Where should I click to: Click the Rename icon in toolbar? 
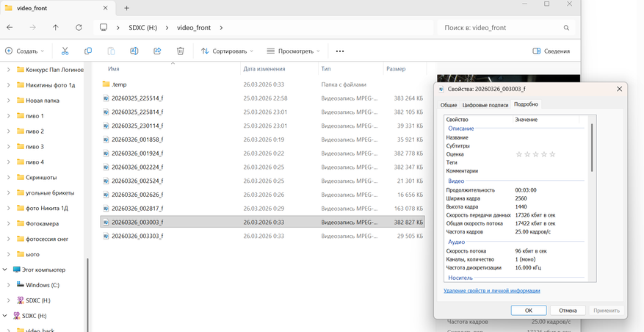click(134, 51)
